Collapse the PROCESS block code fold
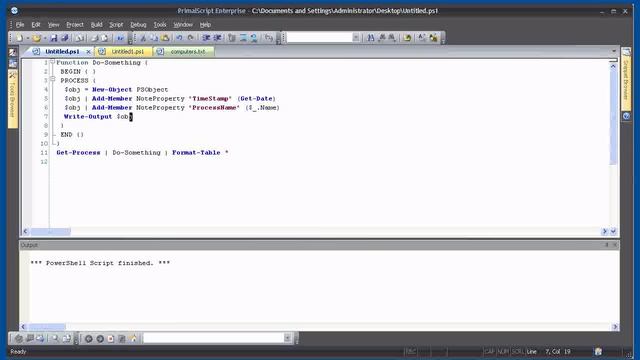 click(x=52, y=79)
